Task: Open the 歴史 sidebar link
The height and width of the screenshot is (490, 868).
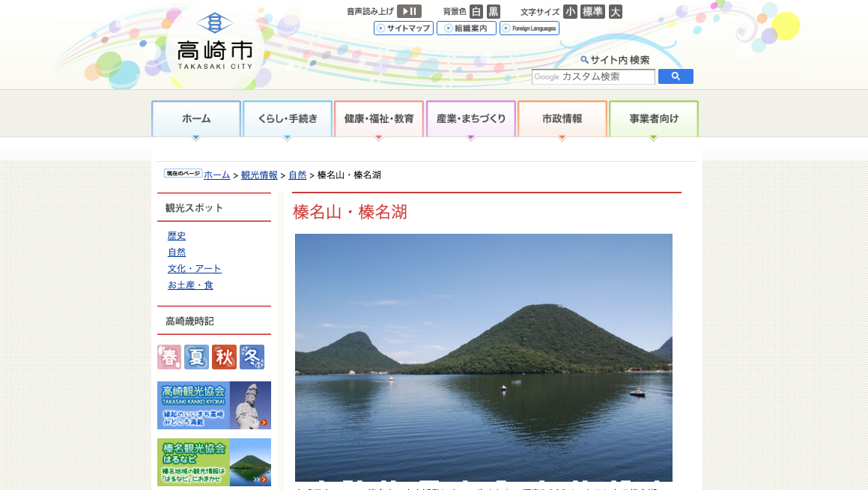Action: tap(177, 235)
